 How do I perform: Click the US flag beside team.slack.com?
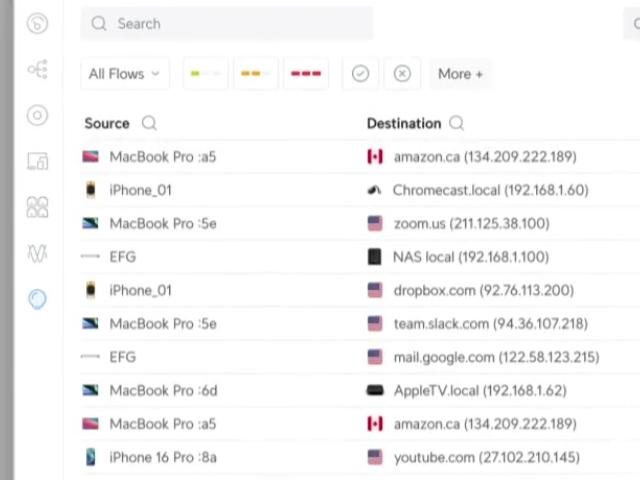375,324
